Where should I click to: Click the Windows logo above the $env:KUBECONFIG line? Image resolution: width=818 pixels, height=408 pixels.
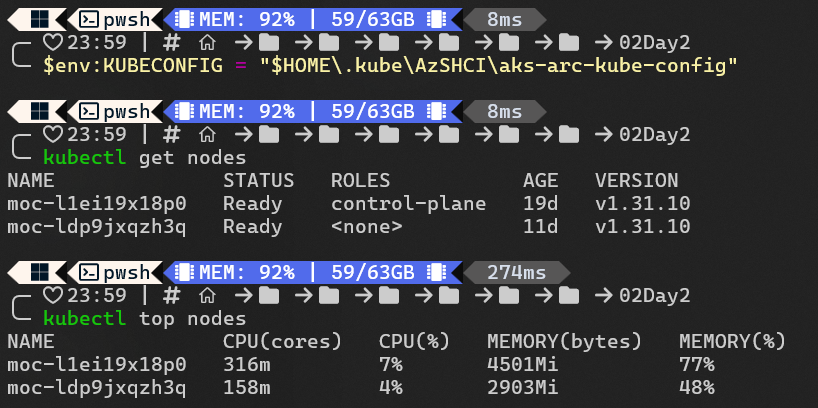tap(40, 18)
